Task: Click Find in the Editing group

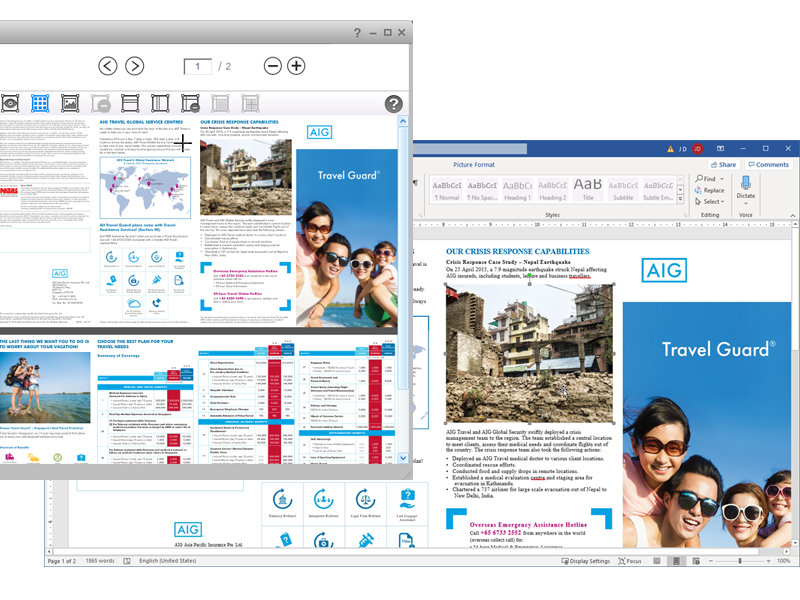Action: [x=706, y=179]
